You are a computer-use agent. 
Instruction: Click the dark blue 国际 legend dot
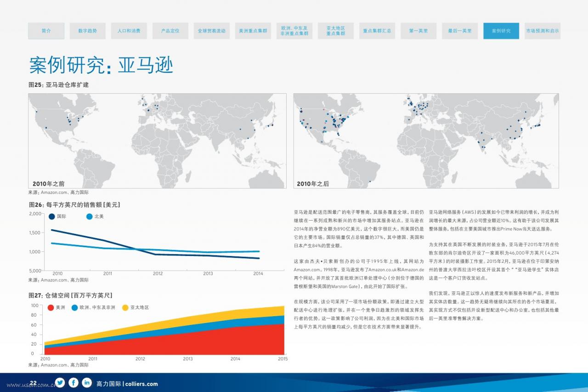click(x=52, y=216)
